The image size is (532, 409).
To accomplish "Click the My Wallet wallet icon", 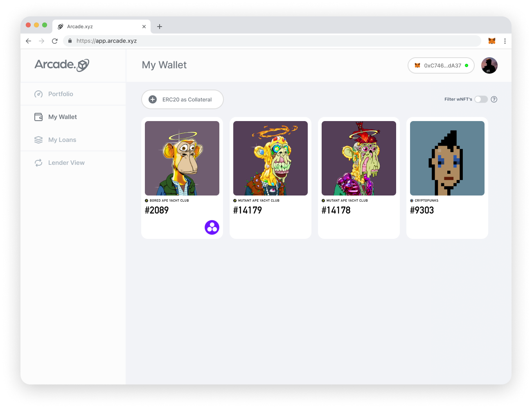I will click(38, 117).
